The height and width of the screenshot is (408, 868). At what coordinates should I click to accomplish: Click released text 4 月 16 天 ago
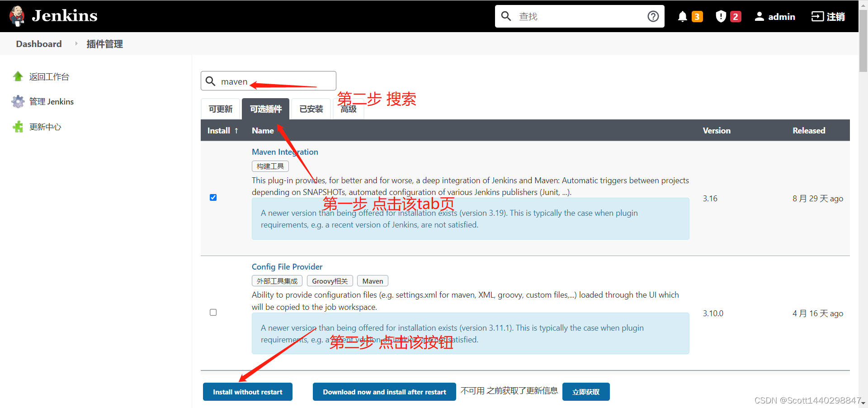[x=818, y=313]
